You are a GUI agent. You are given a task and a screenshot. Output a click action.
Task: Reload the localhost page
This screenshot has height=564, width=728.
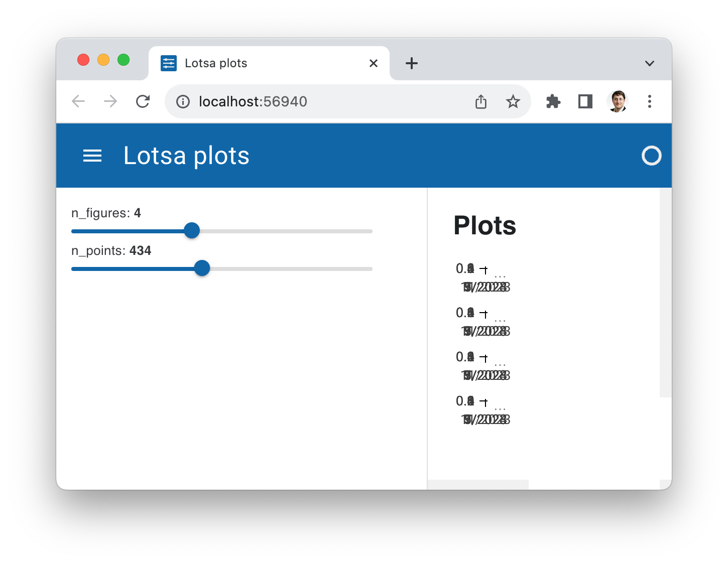coord(143,101)
